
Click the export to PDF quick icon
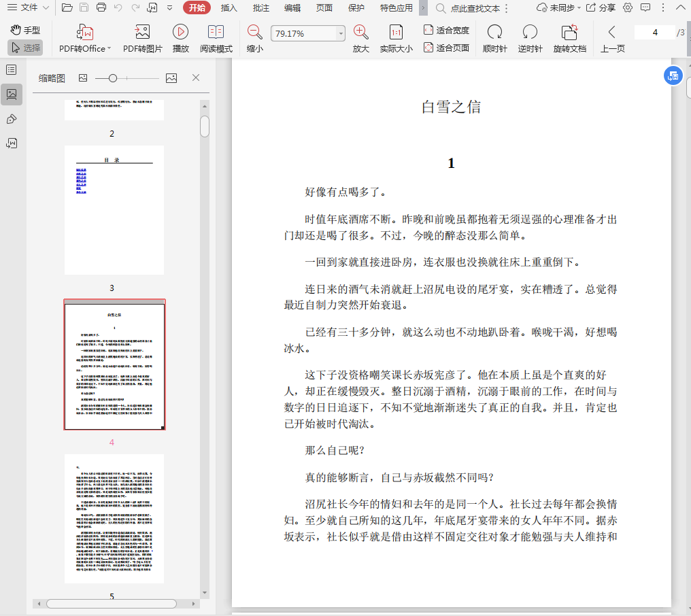point(152,7)
